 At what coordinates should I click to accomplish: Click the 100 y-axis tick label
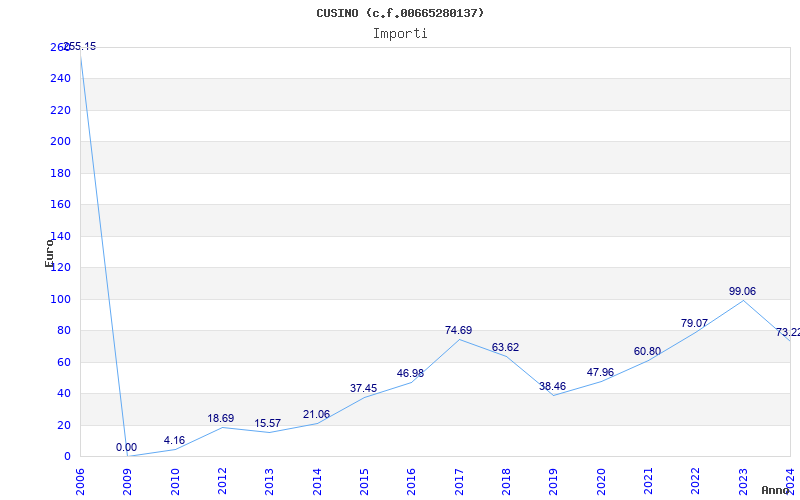click(x=60, y=299)
